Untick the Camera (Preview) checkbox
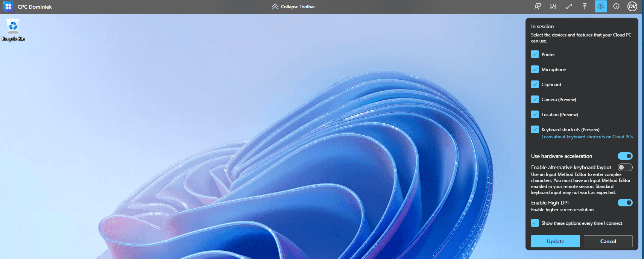Image resolution: width=644 pixels, height=259 pixels. pyautogui.click(x=535, y=99)
